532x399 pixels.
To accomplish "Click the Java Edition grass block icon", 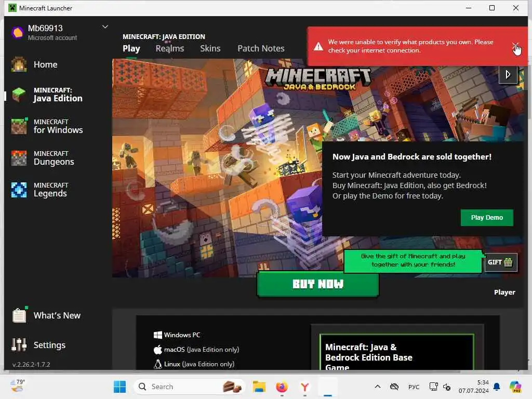I will coord(19,95).
